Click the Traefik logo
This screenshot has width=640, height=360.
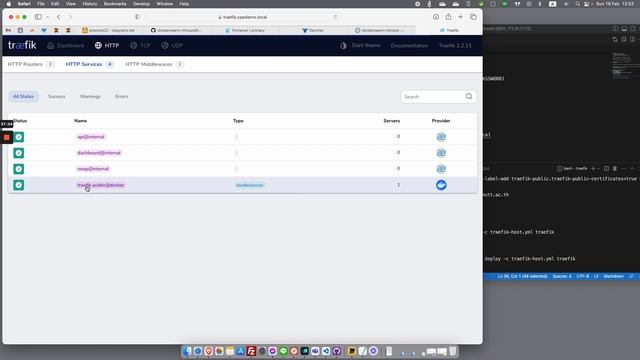pyautogui.click(x=22, y=45)
